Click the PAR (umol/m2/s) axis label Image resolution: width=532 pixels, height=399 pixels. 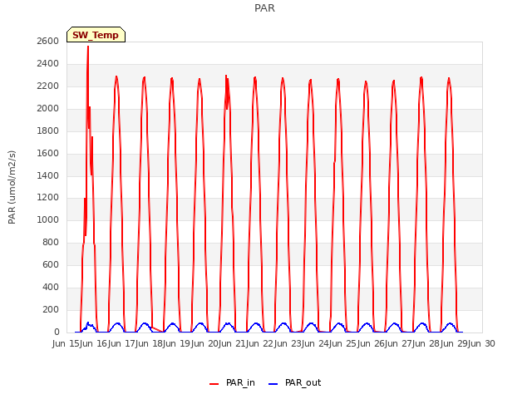coord(12,187)
